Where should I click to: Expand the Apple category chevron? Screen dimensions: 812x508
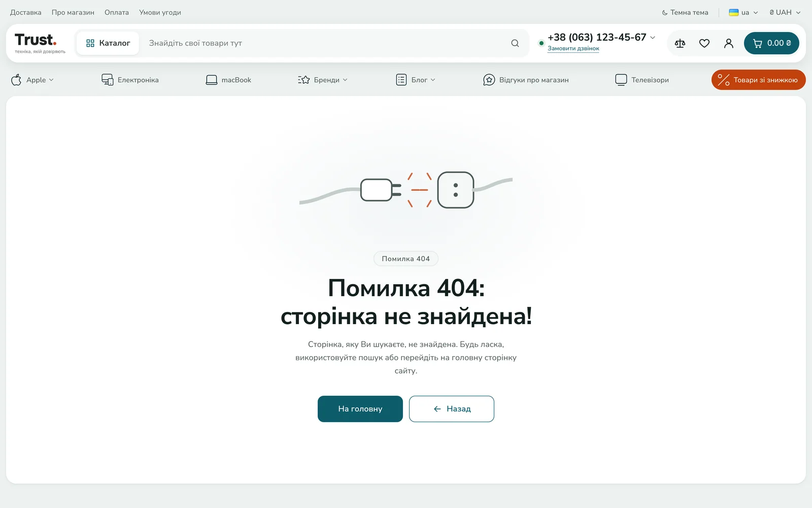point(51,80)
